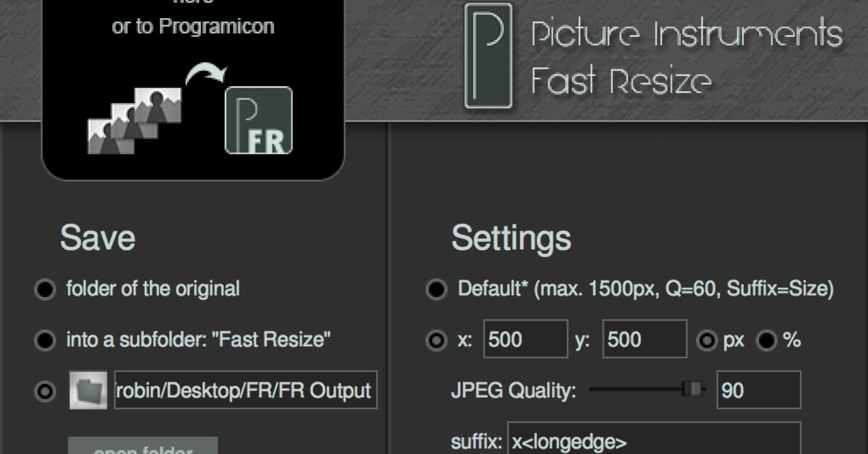Click the folder browse icon
The image size is (868, 454).
pos(88,390)
